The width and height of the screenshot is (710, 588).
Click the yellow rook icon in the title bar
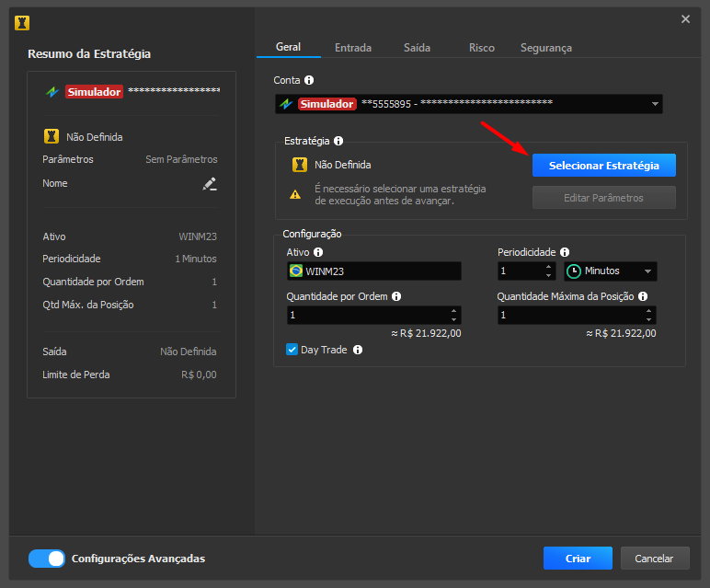[22, 23]
